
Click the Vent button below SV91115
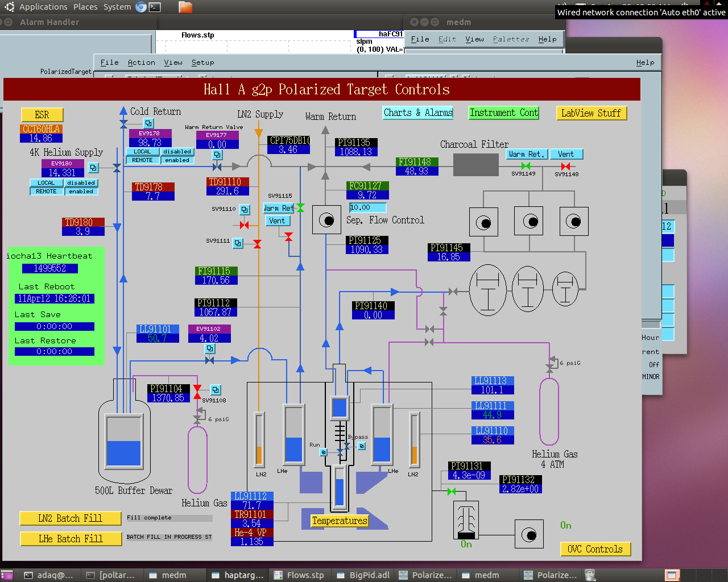point(277,221)
